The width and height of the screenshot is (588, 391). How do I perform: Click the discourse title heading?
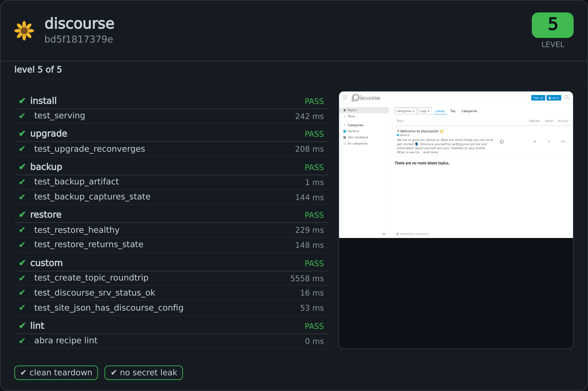[x=79, y=24]
